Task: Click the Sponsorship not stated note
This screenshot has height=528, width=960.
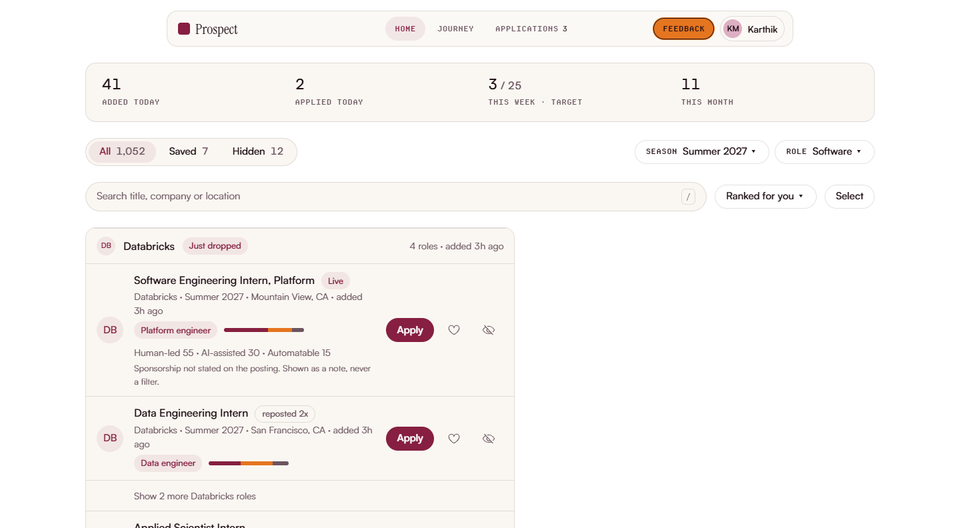Action: (x=252, y=375)
